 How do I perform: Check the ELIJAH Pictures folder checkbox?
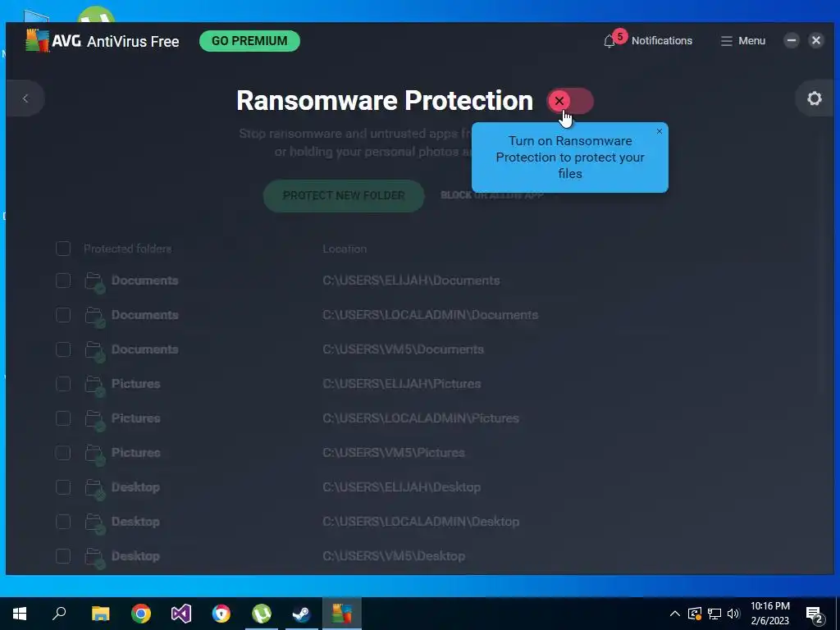pyautogui.click(x=63, y=384)
